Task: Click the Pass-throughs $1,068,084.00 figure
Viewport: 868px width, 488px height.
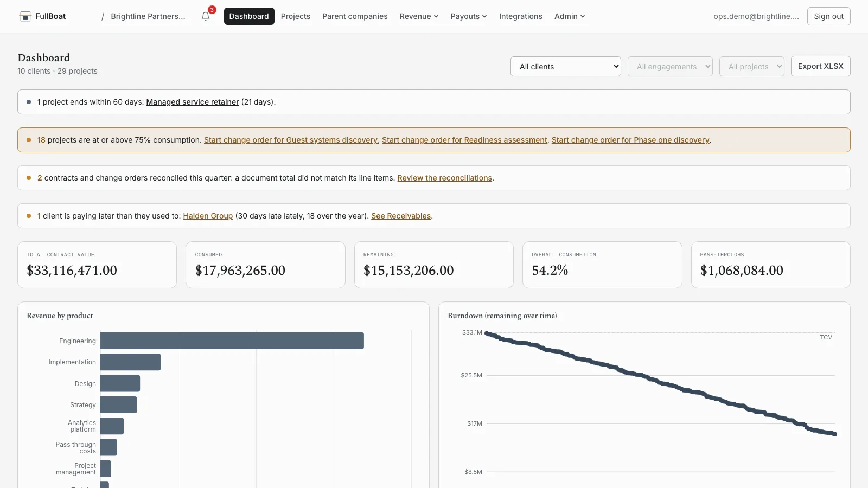Action: tap(742, 271)
